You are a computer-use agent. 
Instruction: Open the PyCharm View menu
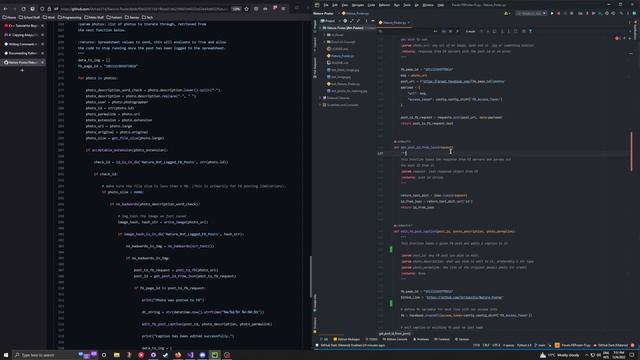click(x=345, y=5)
